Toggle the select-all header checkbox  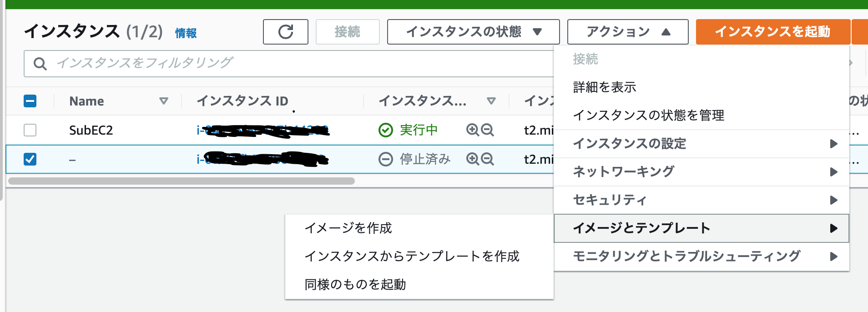(30, 101)
